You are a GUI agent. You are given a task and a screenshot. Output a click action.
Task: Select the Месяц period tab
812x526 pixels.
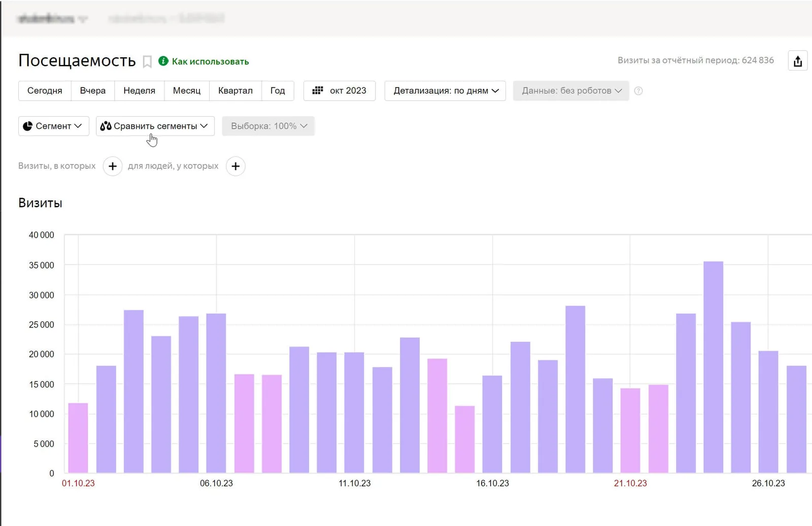point(187,91)
